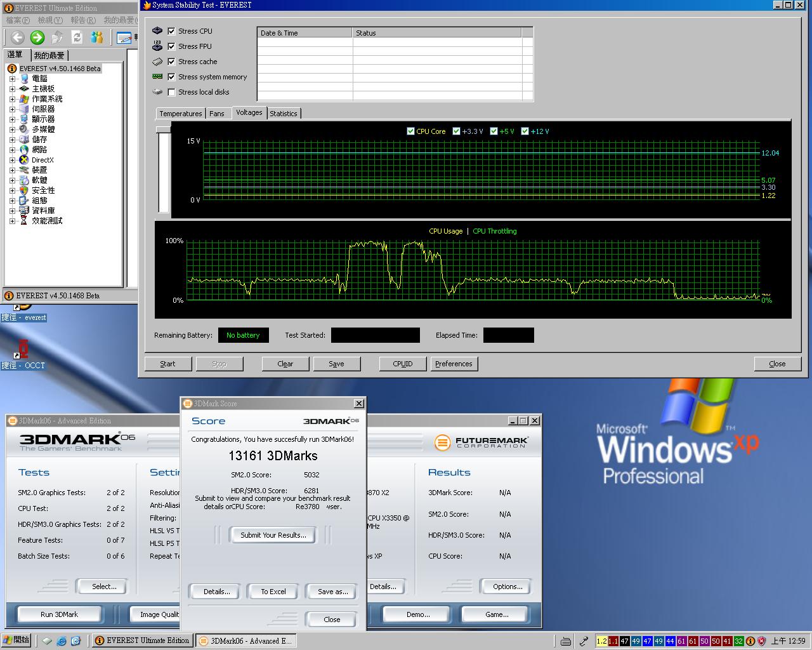Click the Date & Time column header
The image size is (812, 650).
pyautogui.click(x=305, y=33)
